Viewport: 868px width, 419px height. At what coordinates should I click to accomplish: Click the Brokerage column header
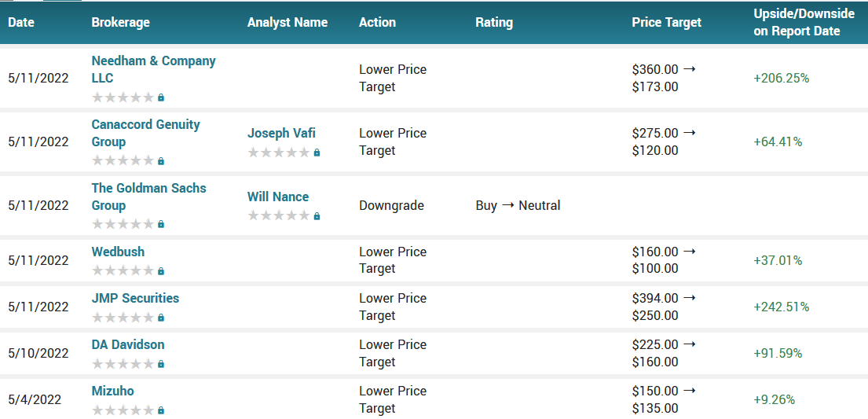pyautogui.click(x=120, y=22)
